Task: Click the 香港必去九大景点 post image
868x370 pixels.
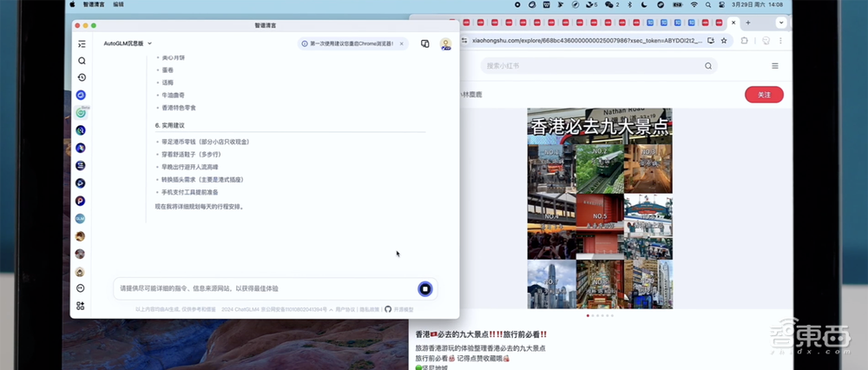Action: click(x=599, y=208)
